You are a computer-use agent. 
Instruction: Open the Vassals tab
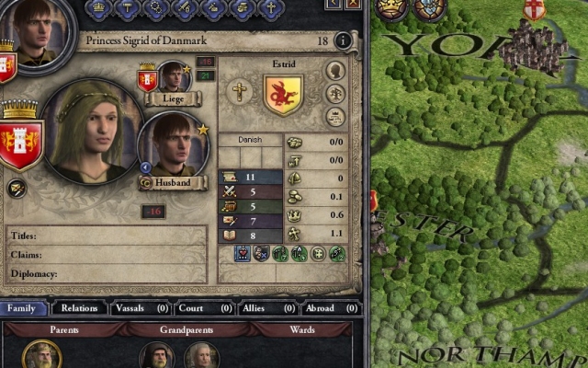click(141, 308)
